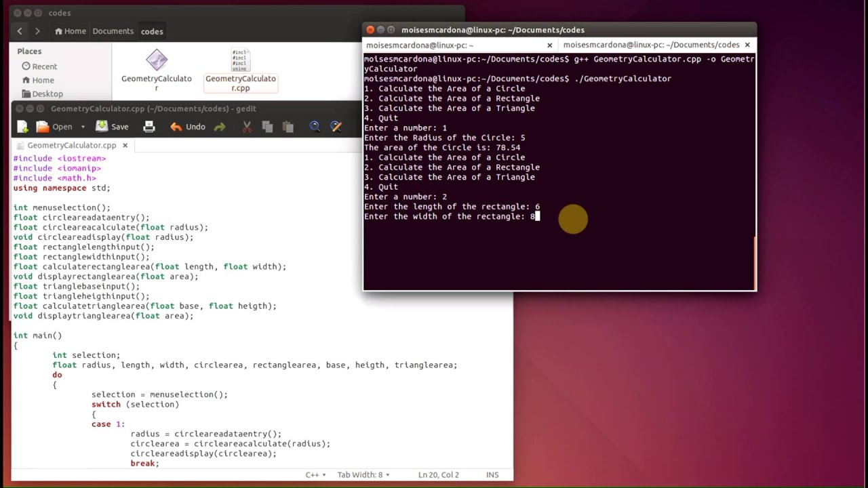Redo using the green arrow icon

pyautogui.click(x=220, y=127)
